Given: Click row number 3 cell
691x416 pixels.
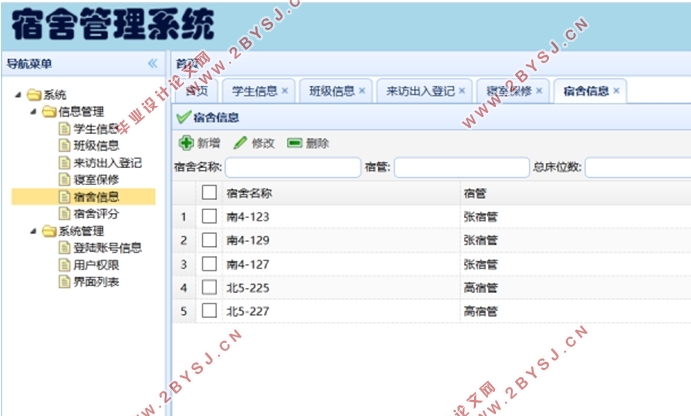Looking at the screenshot, I should pos(184,264).
